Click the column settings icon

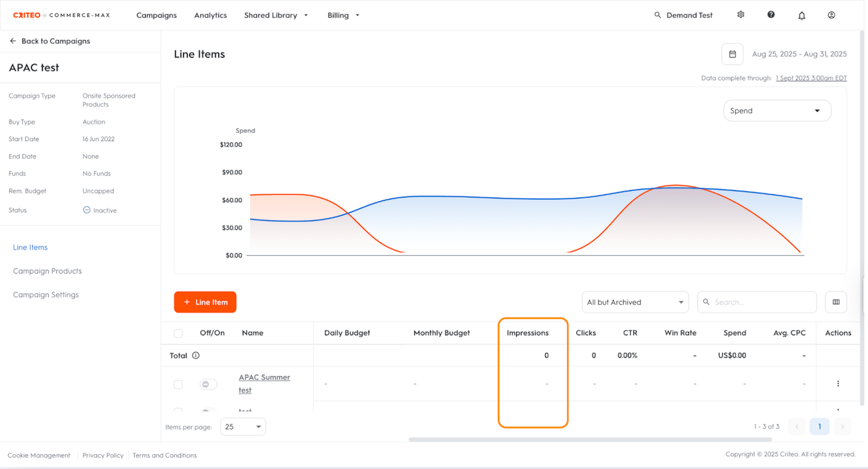835,302
